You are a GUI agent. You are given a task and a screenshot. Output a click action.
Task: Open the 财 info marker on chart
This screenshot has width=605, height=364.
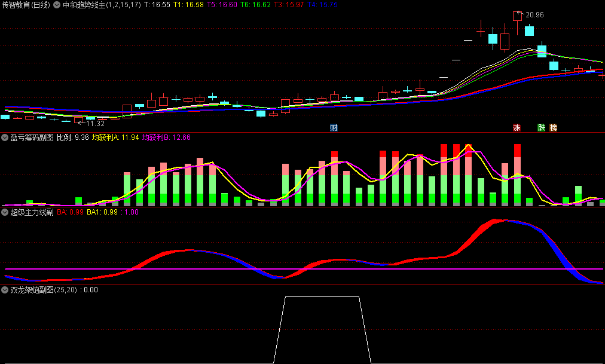(334, 128)
